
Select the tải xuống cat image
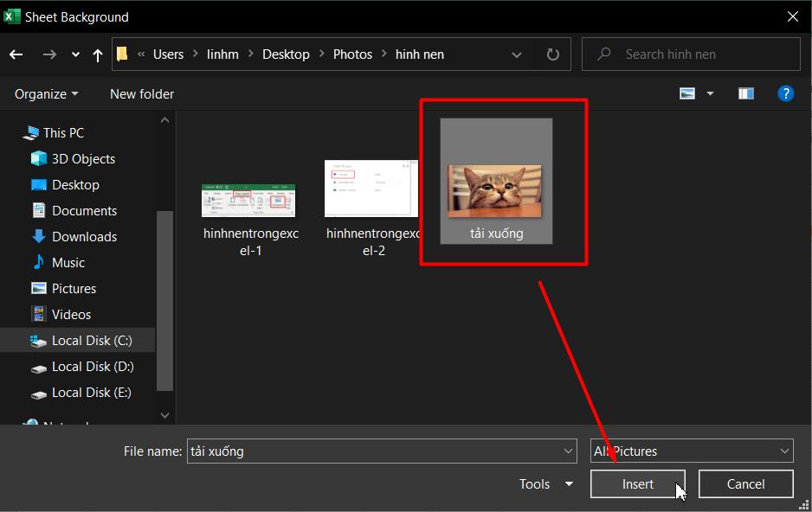click(496, 181)
